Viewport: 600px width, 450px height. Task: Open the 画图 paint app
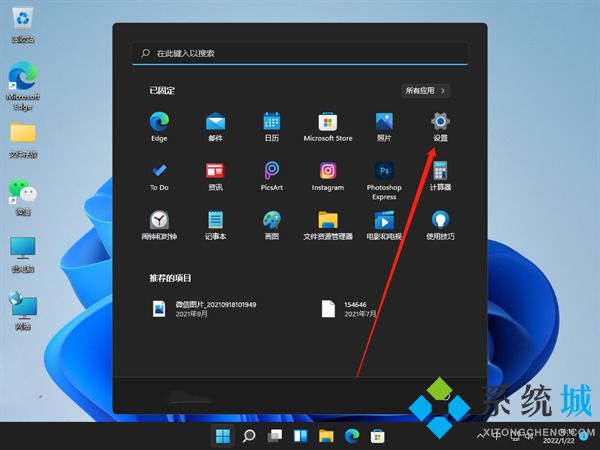[272, 225]
